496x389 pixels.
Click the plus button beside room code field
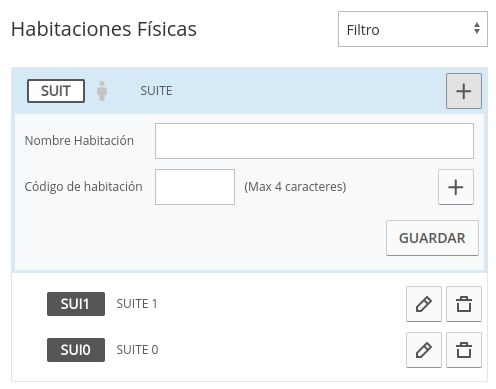click(456, 187)
